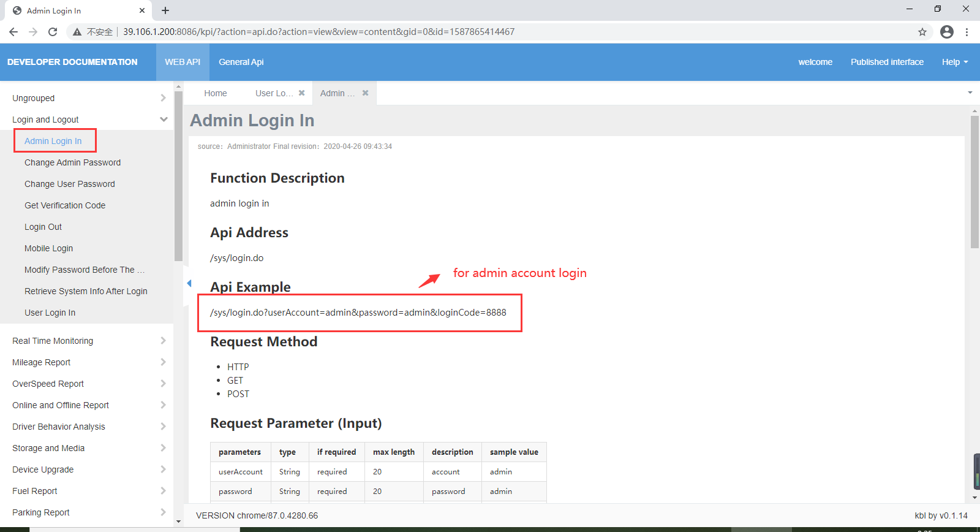Viewport: 980px width, 532px height.
Task: Click DEVELOPER DOCUMENTATION title
Action: click(x=72, y=62)
